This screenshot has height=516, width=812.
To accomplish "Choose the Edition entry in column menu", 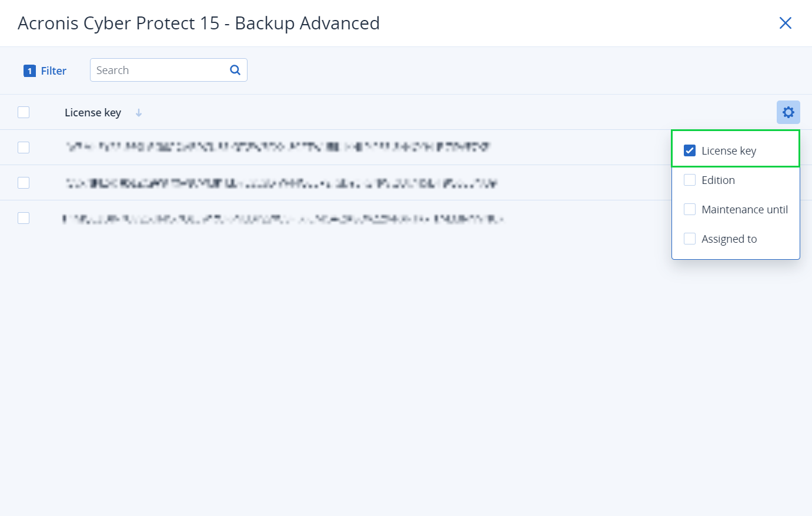I will pyautogui.click(x=718, y=180).
